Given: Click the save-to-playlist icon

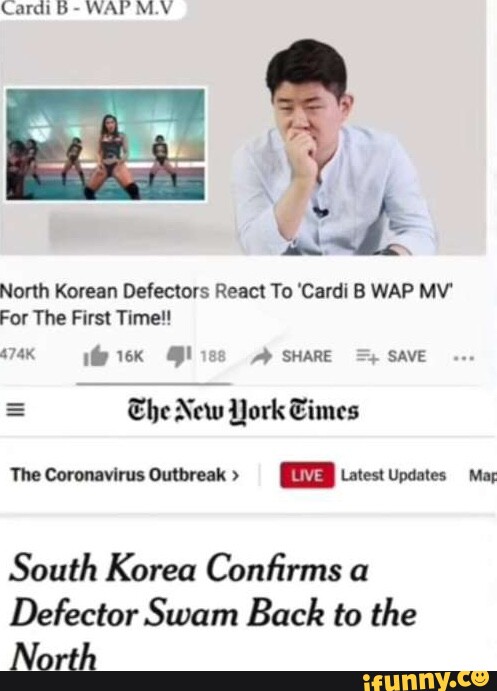Looking at the screenshot, I should pyautogui.click(x=367, y=357).
